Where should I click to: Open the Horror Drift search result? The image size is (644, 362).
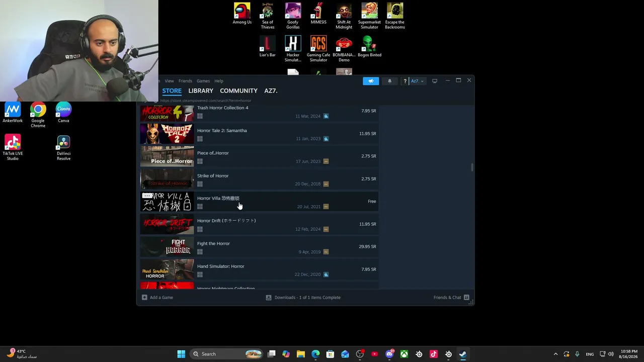pyautogui.click(x=259, y=224)
